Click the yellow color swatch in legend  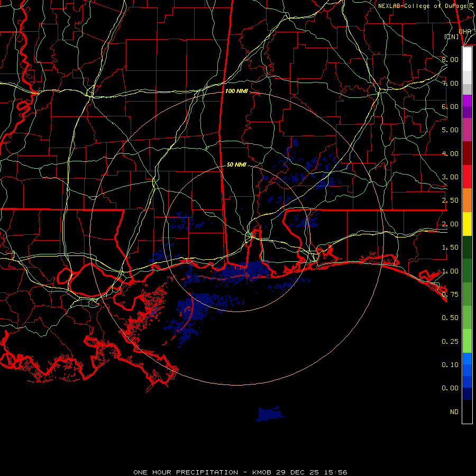click(467, 224)
